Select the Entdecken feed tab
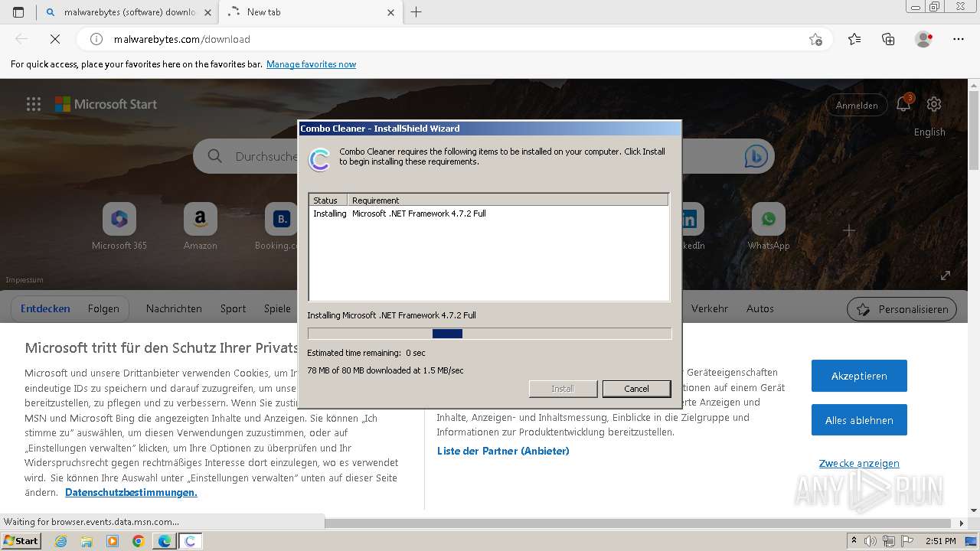 click(45, 308)
